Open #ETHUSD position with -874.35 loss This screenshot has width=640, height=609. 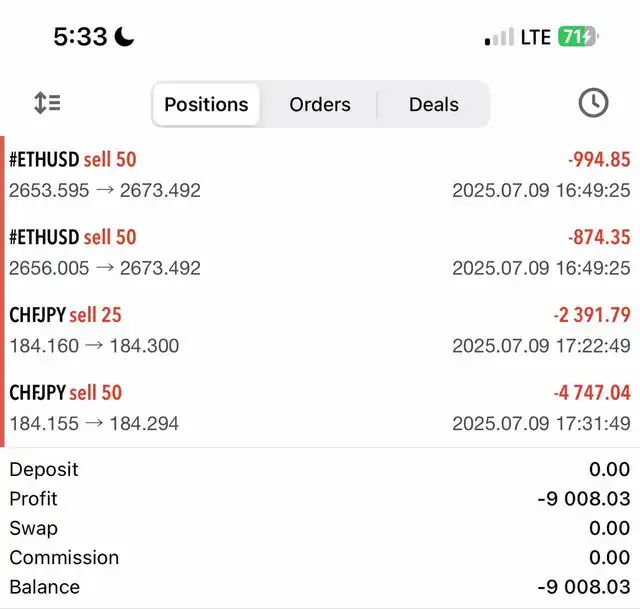[320, 252]
